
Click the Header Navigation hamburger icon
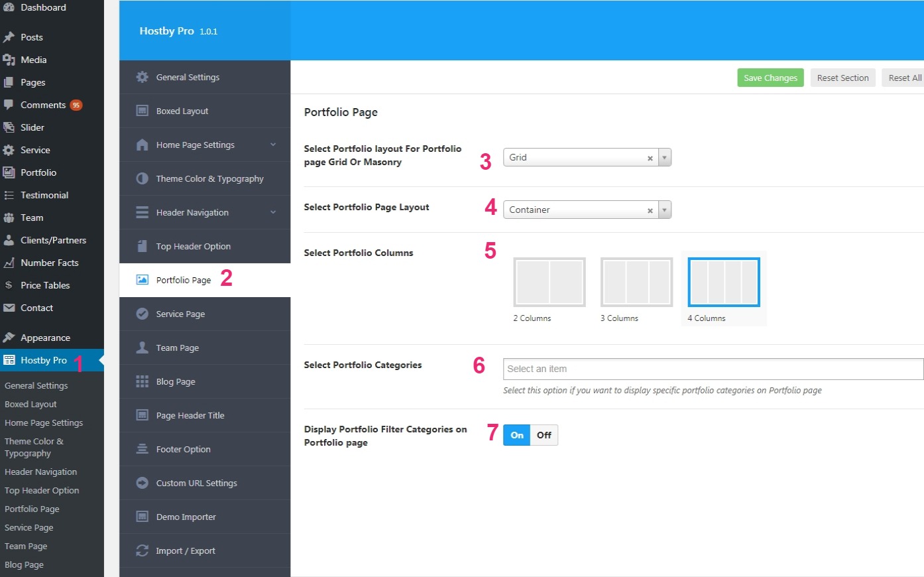(x=142, y=212)
